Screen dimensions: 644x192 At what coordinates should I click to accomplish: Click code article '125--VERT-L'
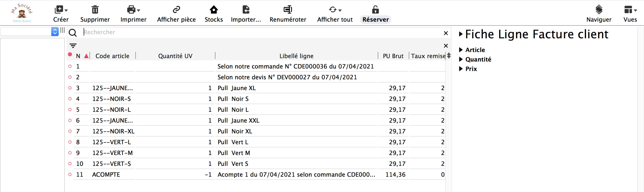[x=112, y=142]
